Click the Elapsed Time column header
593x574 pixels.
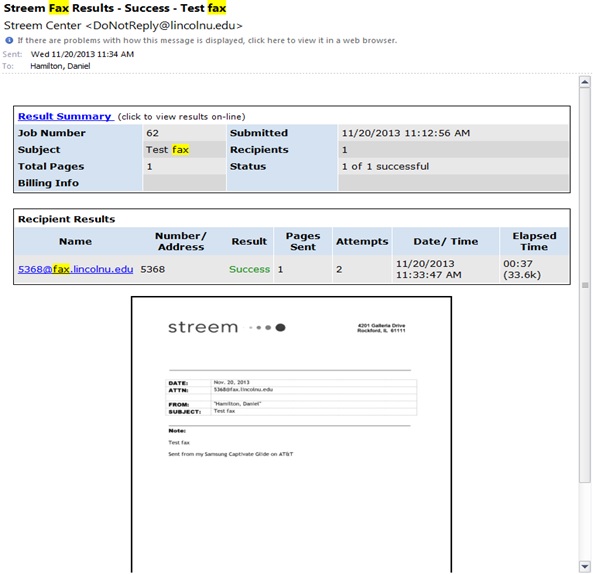coord(534,241)
